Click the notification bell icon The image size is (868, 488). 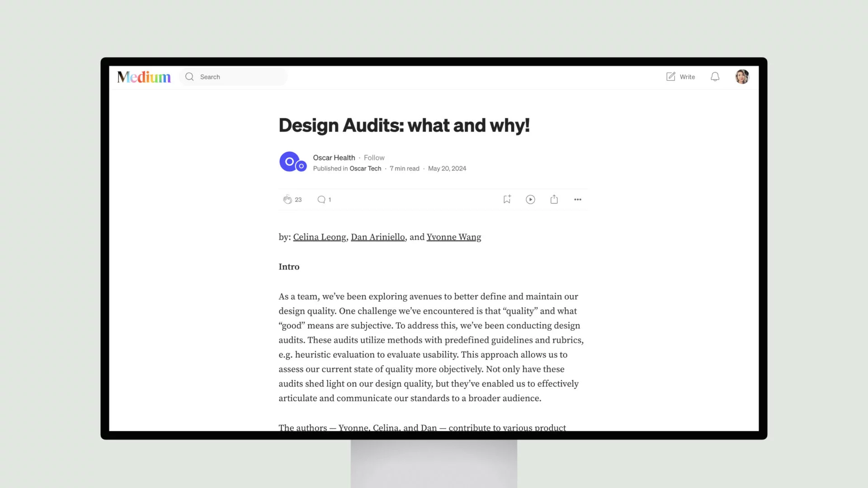point(715,76)
